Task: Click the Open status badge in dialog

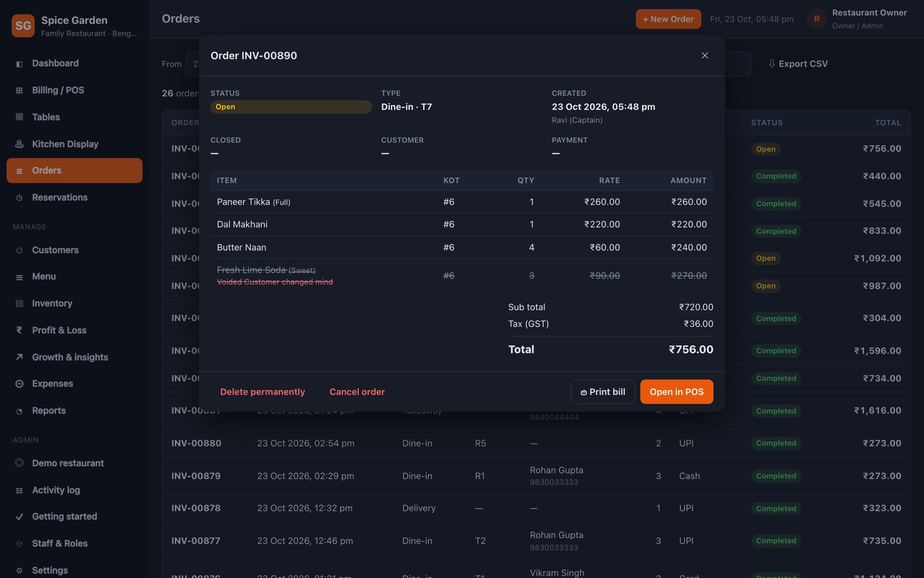Action: point(291,107)
